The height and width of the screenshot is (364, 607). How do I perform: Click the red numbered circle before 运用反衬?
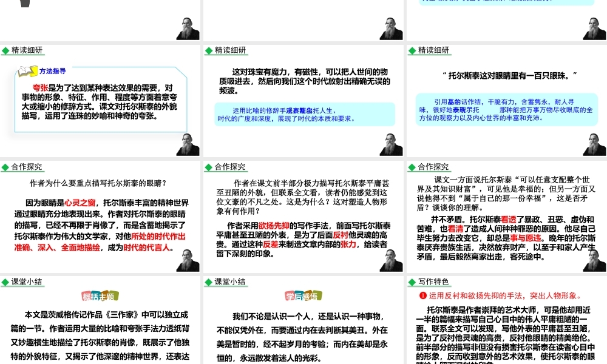pyautogui.click(x=422, y=295)
